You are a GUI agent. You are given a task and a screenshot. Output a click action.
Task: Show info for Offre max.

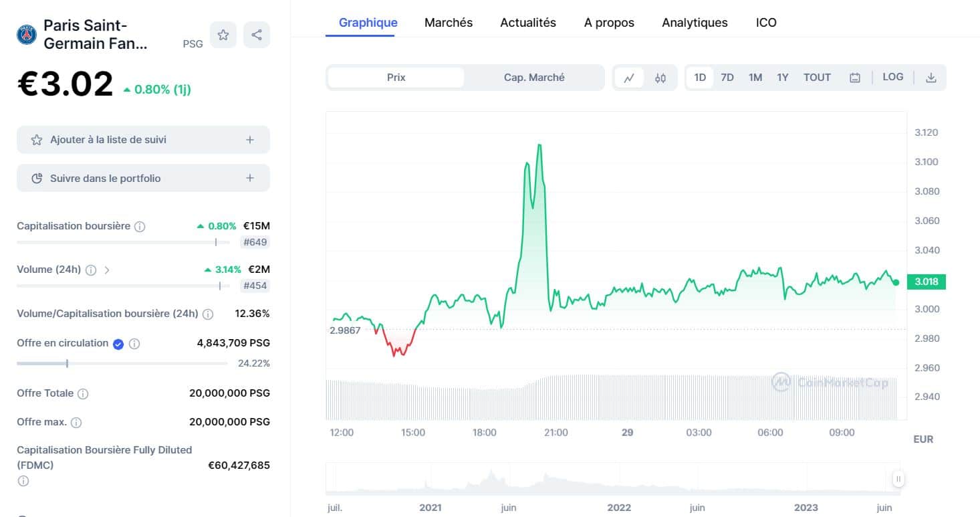pyautogui.click(x=76, y=423)
